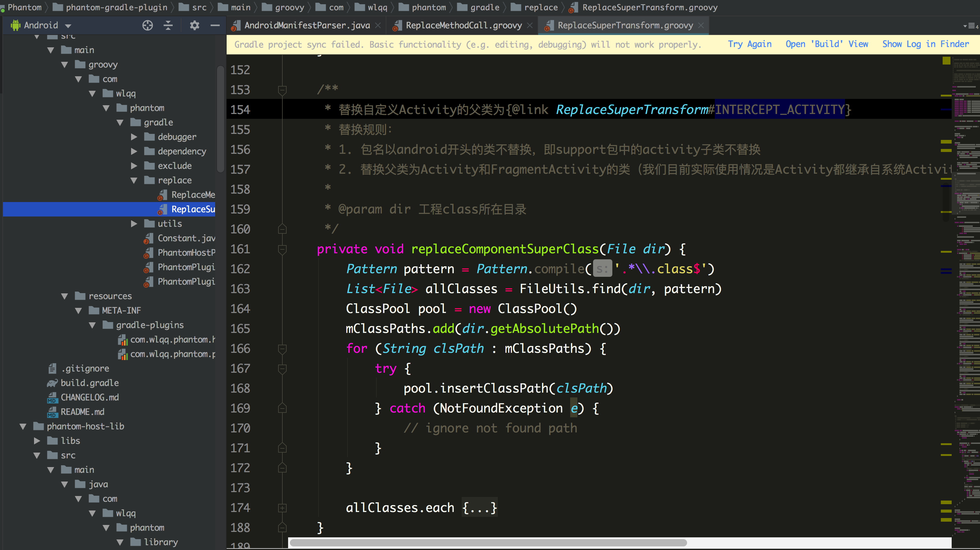Collapse the replace folder
Image resolution: width=980 pixels, height=550 pixels.
coord(134,180)
